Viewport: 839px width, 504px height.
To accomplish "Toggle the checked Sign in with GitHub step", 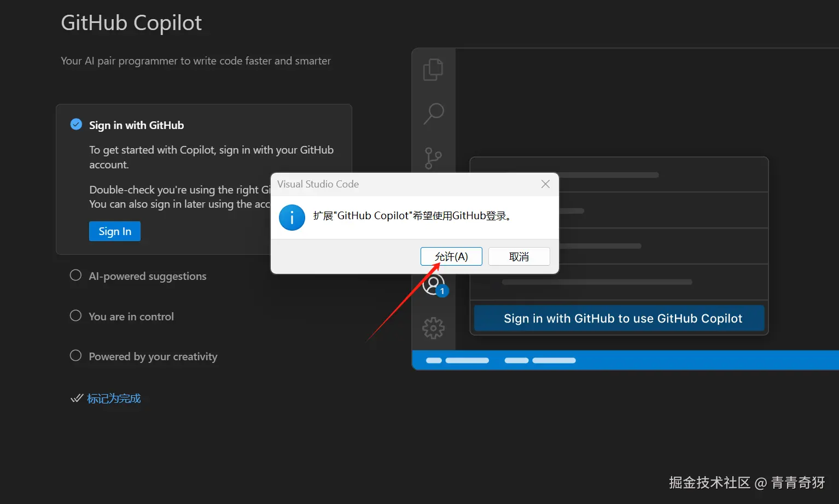I will [77, 125].
